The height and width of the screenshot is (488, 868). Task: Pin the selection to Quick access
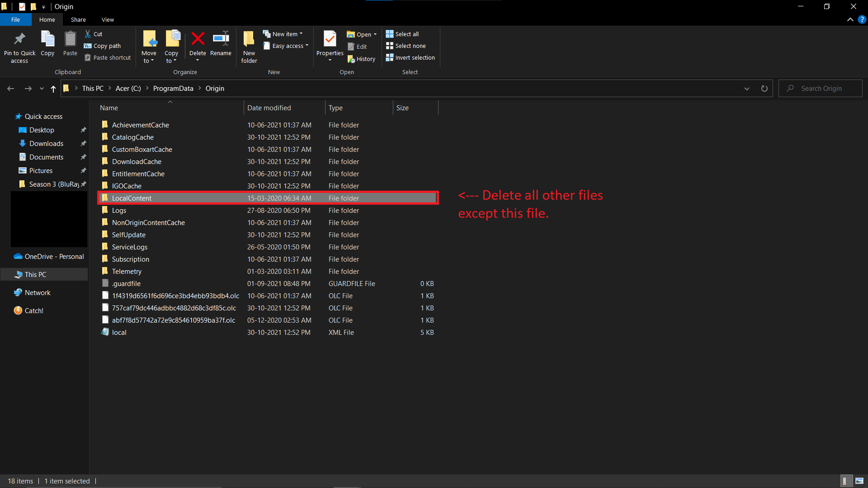pos(19,45)
